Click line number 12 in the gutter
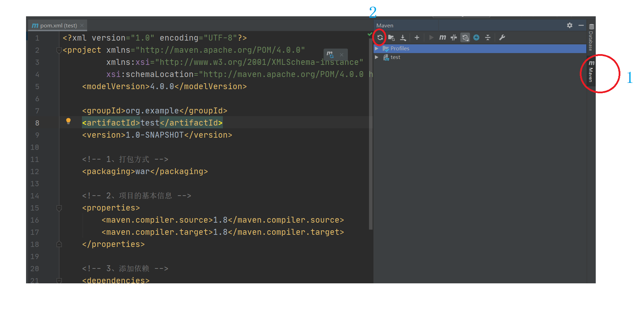 (x=35, y=172)
